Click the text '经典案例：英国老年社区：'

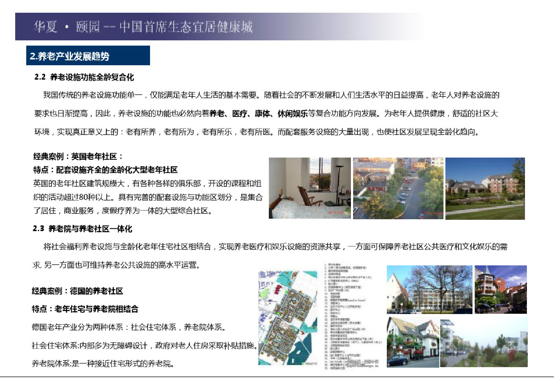[x=78, y=156]
